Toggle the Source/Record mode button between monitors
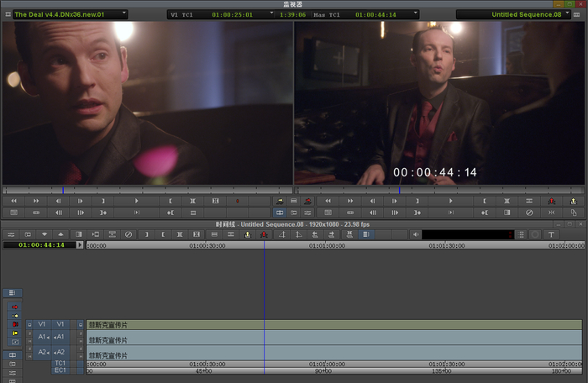The image size is (588, 383). (x=280, y=212)
